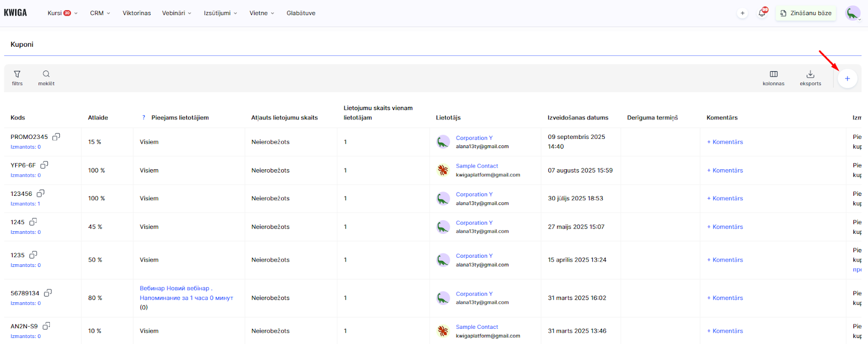Open the Zināšanu bāze button

(806, 13)
